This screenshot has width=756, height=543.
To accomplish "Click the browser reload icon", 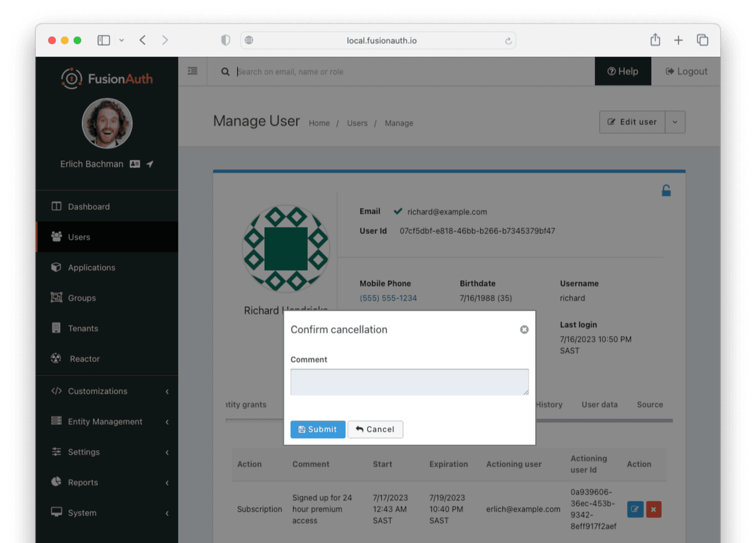I will click(x=508, y=41).
